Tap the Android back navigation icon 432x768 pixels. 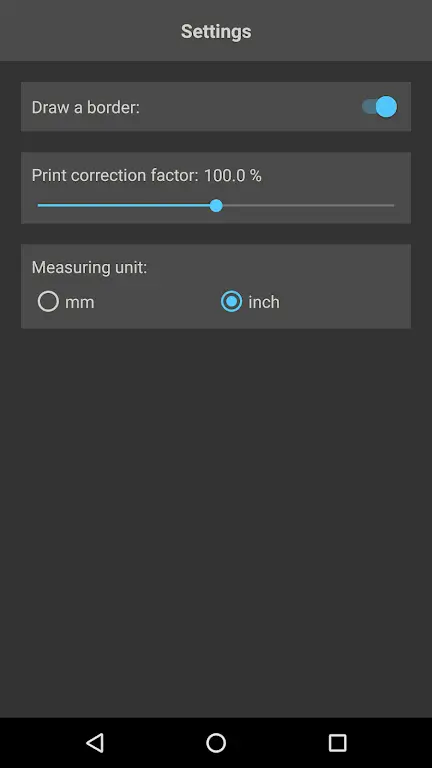pyautogui.click(x=95, y=743)
